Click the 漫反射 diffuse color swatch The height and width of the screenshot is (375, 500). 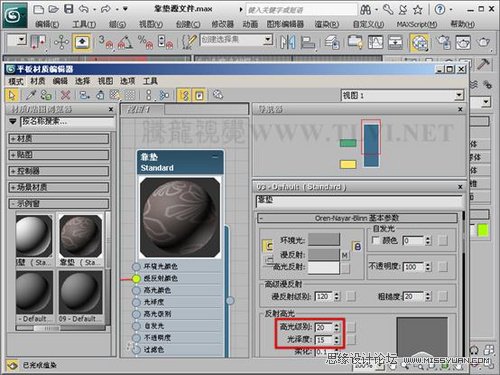pyautogui.click(x=324, y=255)
